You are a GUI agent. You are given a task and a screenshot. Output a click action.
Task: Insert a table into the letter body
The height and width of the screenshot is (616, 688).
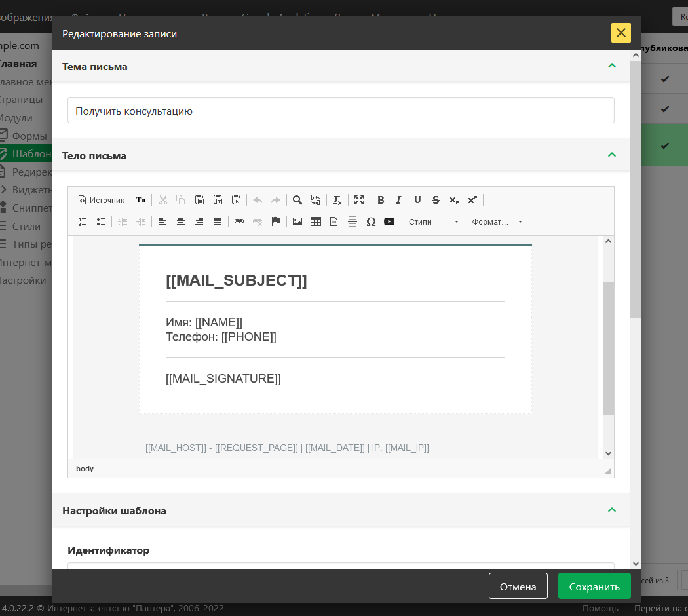[316, 221]
